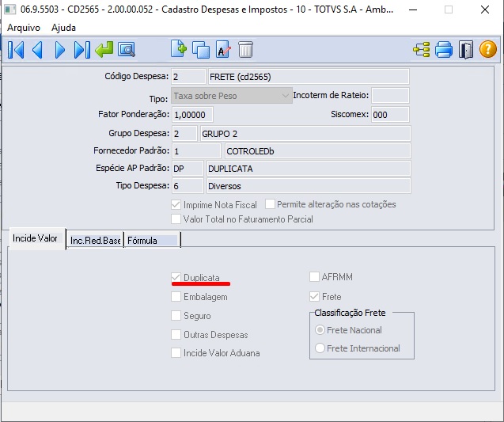Toggle the Outras Despesas checkbox
Screen dimensions: 504x422
pos(176,334)
